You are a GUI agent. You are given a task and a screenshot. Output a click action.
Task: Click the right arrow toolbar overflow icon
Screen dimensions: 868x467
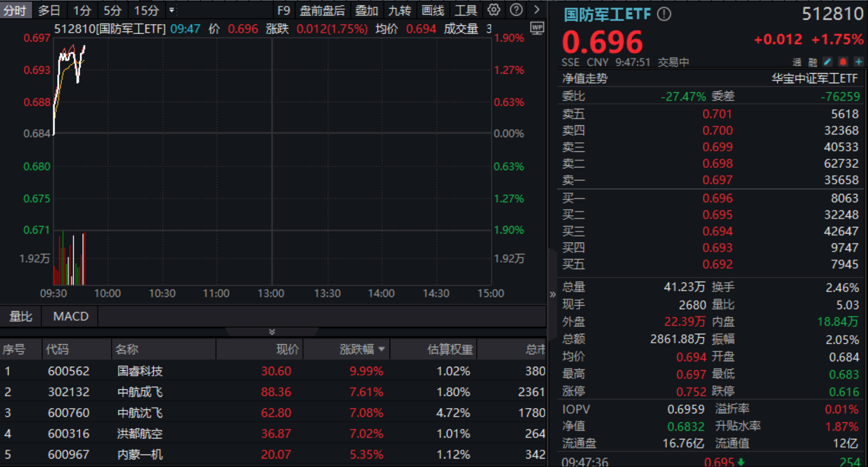(537, 10)
